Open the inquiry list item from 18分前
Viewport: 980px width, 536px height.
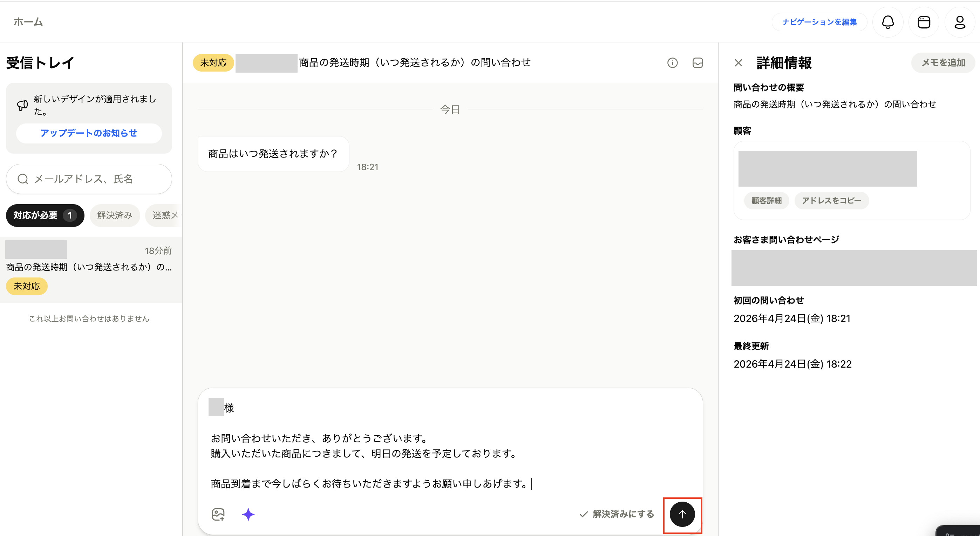[x=91, y=269]
